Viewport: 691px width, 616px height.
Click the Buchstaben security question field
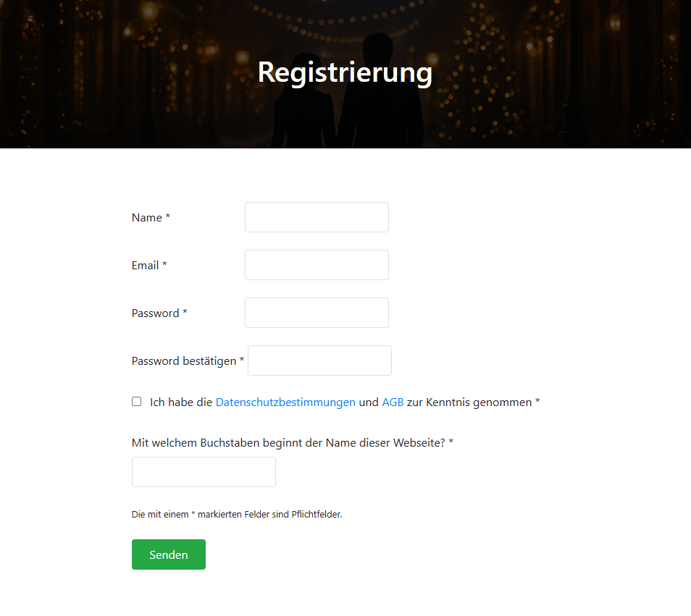[x=204, y=472]
